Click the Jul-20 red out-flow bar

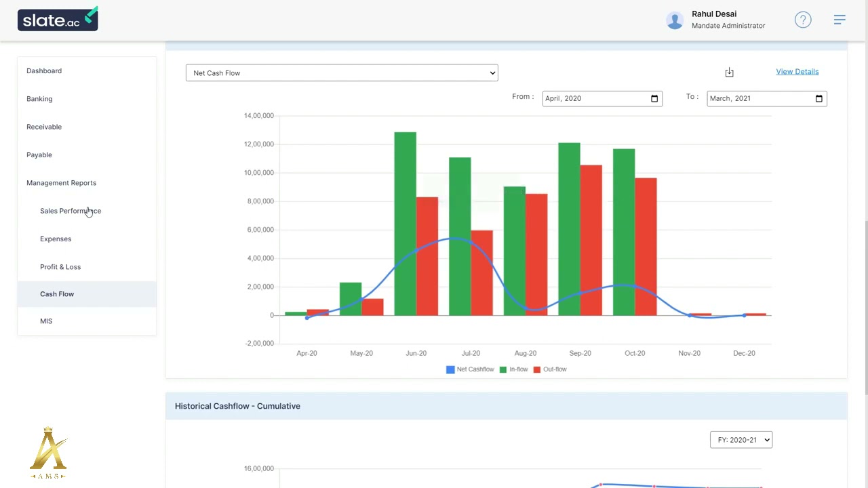[x=481, y=272]
